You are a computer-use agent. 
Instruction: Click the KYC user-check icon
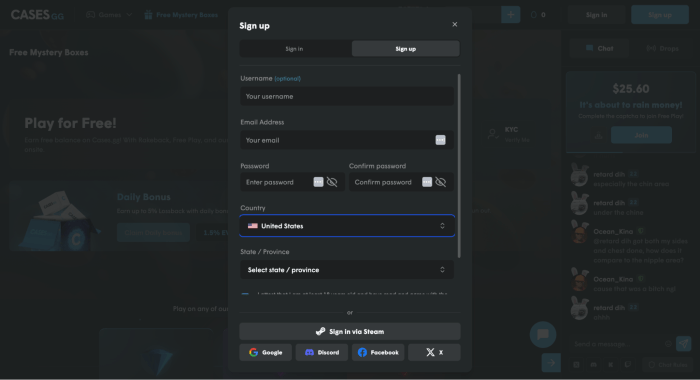click(493, 134)
